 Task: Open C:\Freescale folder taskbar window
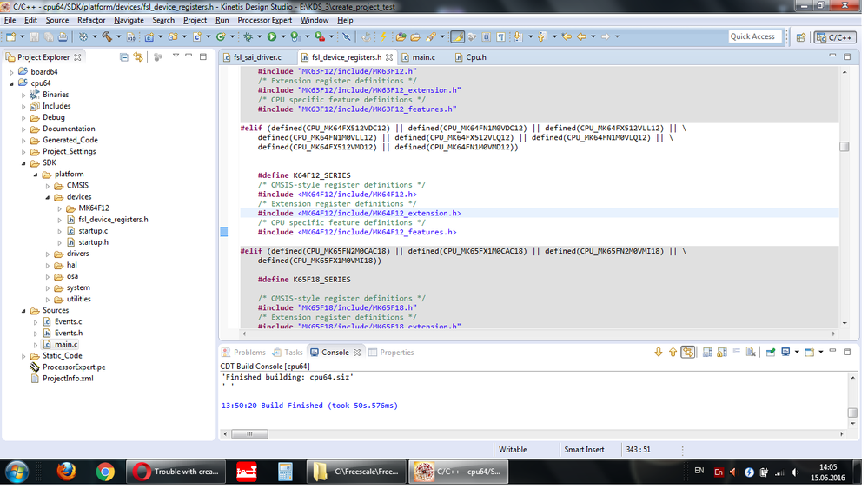pyautogui.click(x=357, y=472)
